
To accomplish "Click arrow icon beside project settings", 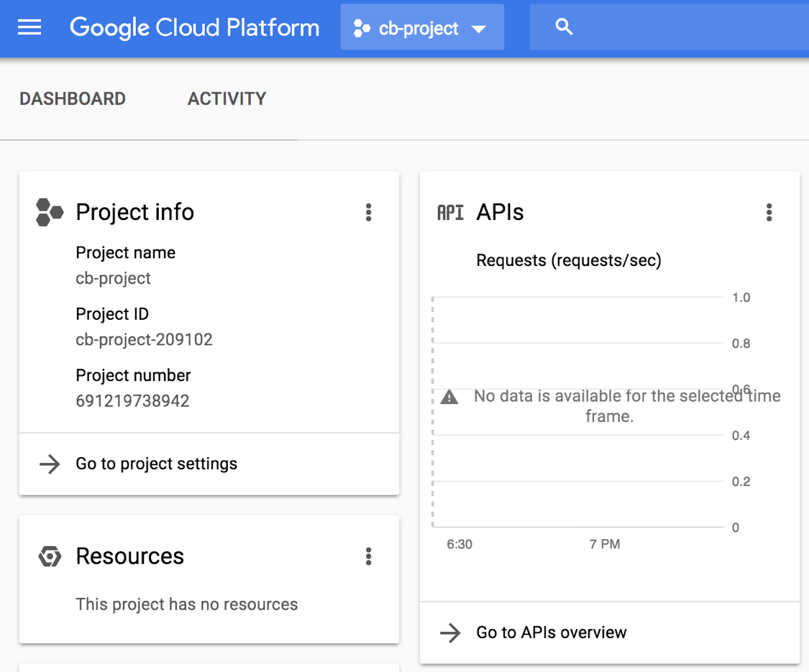I will coord(50,464).
